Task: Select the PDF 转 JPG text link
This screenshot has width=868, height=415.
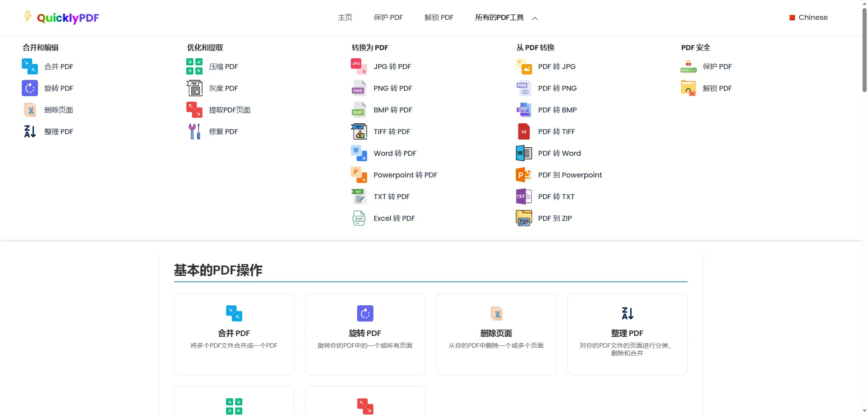Action: [557, 66]
